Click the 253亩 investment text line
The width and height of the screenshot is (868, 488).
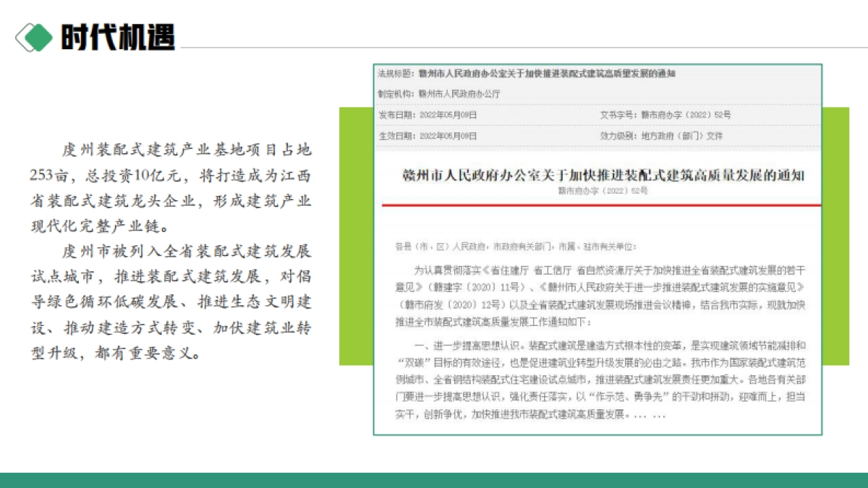click(171, 175)
